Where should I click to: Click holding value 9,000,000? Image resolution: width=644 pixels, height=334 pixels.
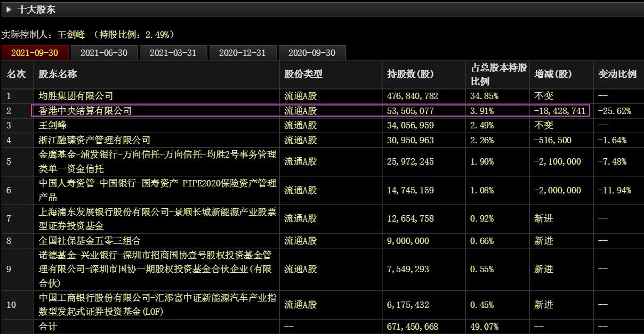(x=408, y=241)
